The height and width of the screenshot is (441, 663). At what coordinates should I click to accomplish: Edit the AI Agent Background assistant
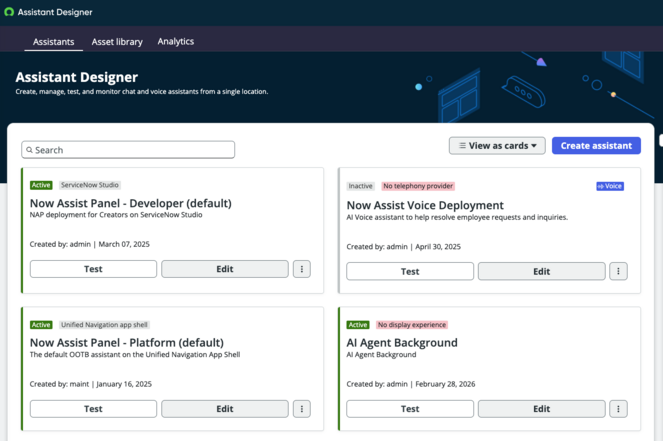click(542, 409)
